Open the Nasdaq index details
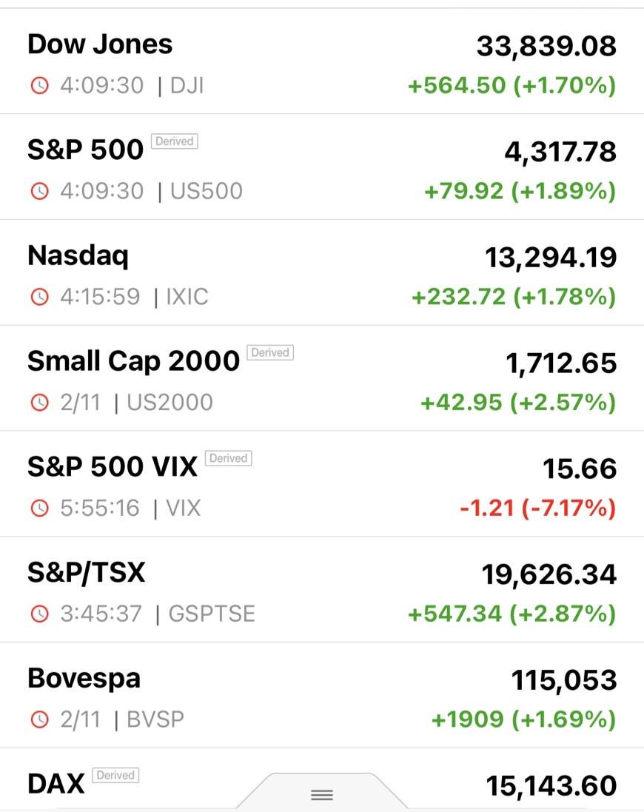644x812 pixels. [78, 256]
